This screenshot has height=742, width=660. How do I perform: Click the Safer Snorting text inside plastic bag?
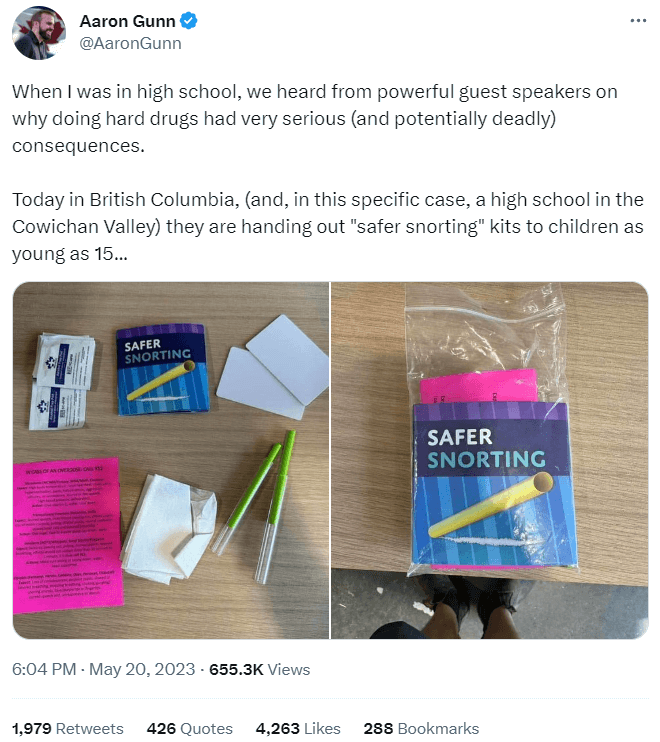[486, 449]
